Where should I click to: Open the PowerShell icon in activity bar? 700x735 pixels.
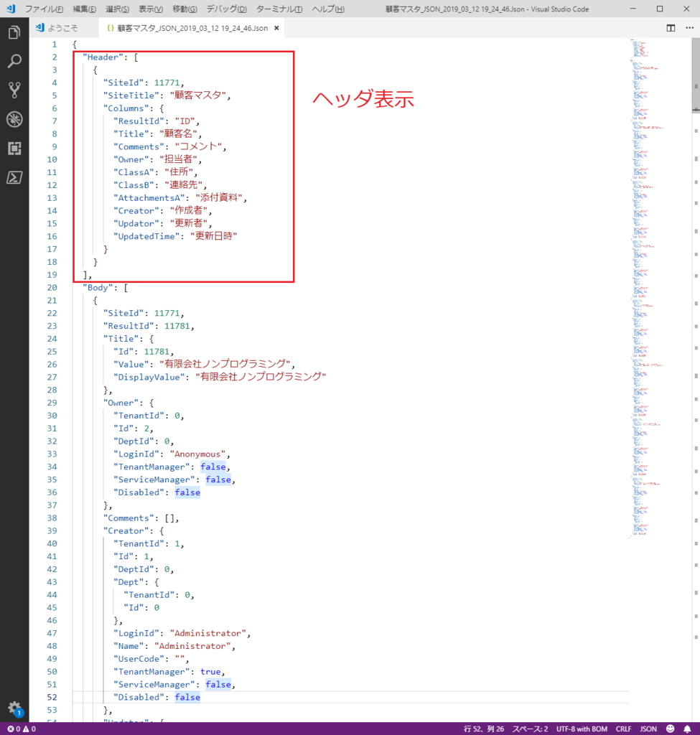(x=14, y=177)
